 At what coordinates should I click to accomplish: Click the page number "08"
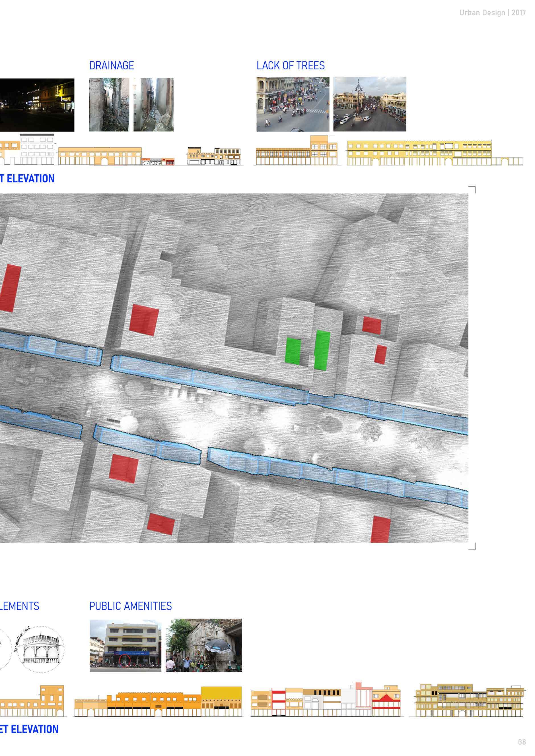522,742
